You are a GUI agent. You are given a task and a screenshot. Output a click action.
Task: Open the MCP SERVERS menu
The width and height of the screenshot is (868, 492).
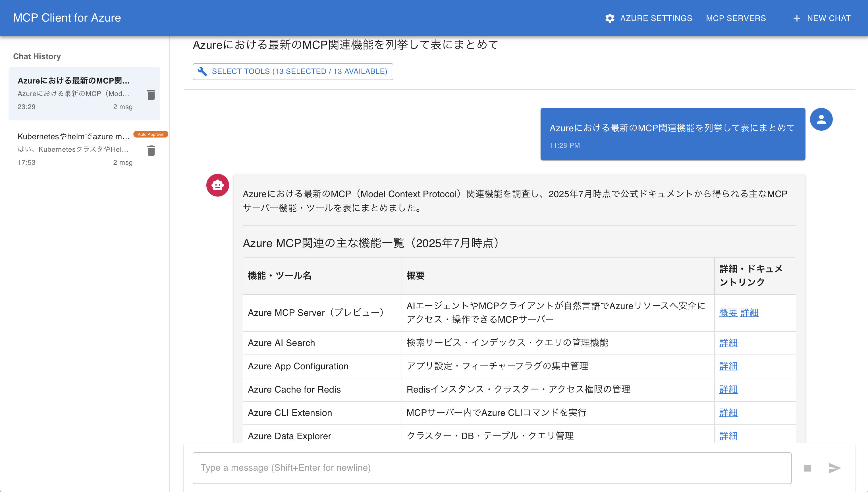tap(736, 18)
